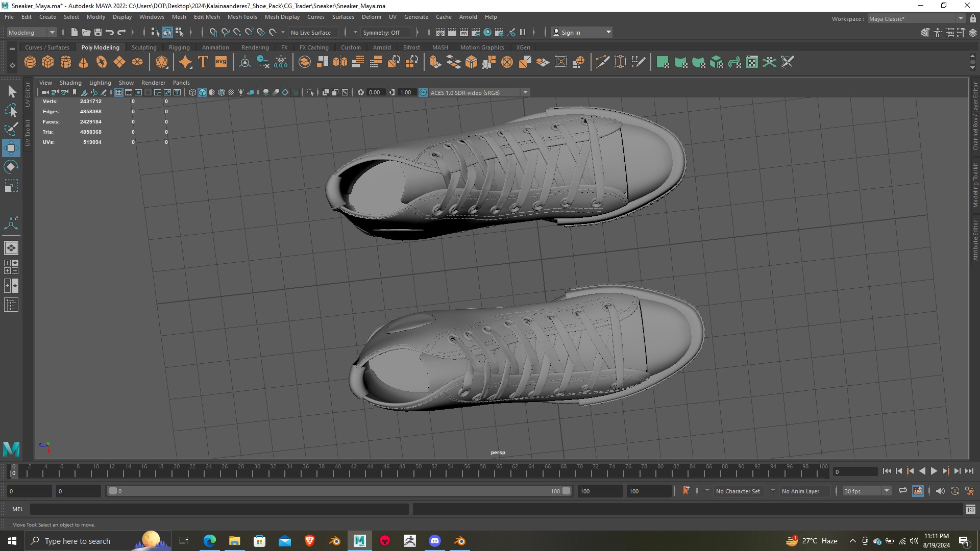
Task: Open the Edit Mesh menu
Action: pyautogui.click(x=207, y=17)
